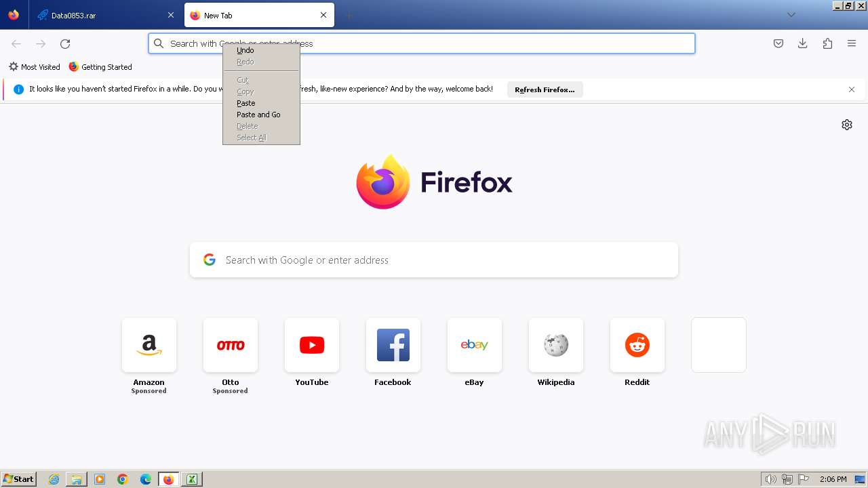Close the New Tab tab

coord(323,15)
